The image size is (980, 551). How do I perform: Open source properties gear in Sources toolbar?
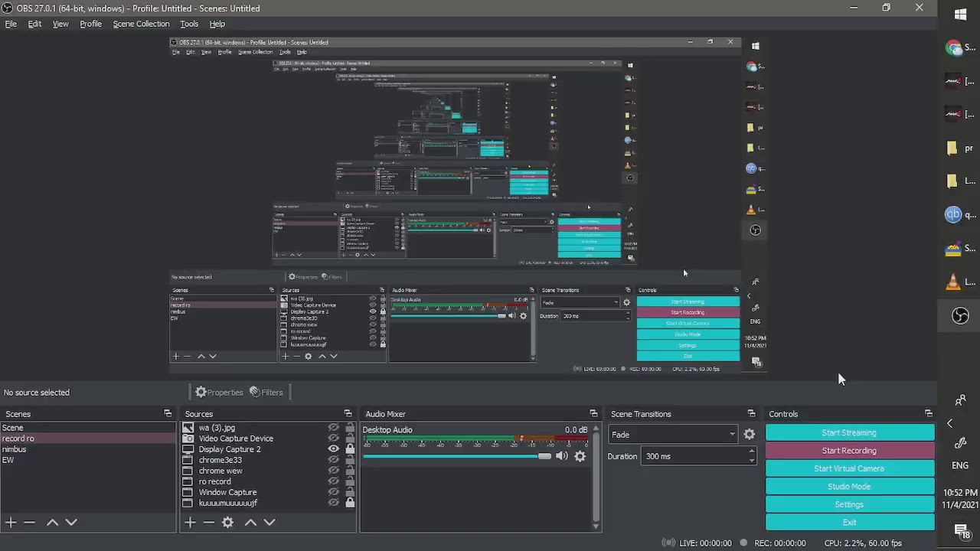click(227, 522)
